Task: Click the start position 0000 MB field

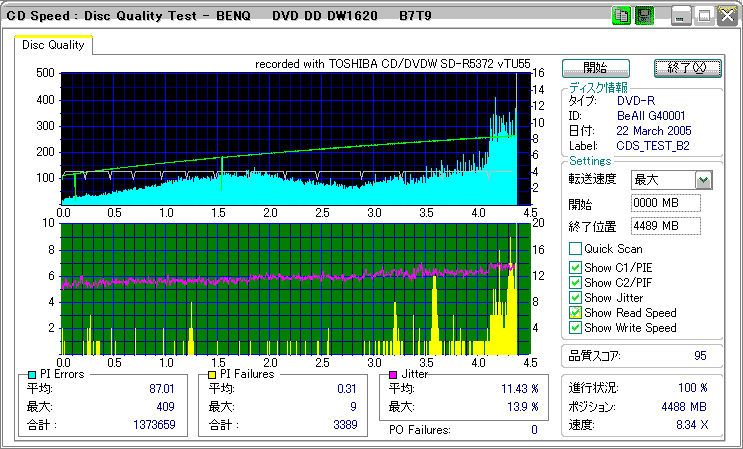Action: (x=665, y=203)
